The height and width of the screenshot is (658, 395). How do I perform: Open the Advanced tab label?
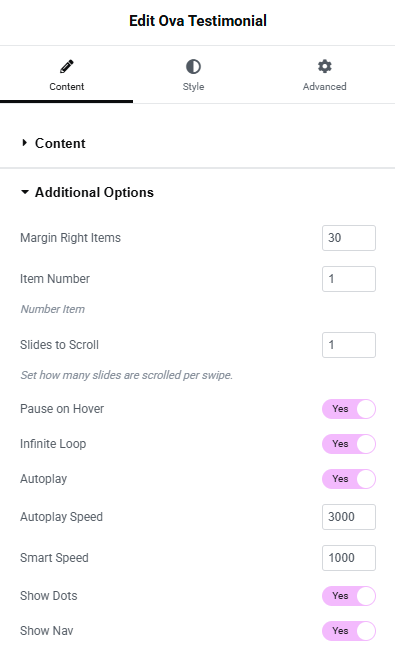point(324,86)
